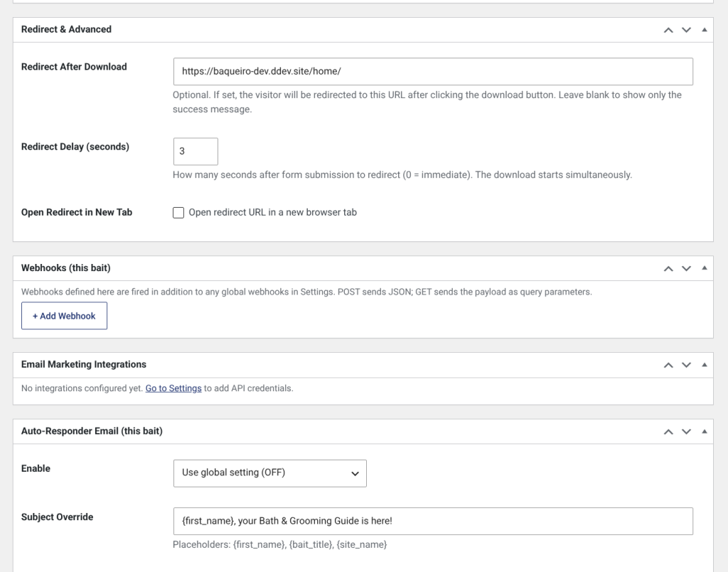Click the Redirect After Download label
This screenshot has height=572, width=728.
pos(74,66)
